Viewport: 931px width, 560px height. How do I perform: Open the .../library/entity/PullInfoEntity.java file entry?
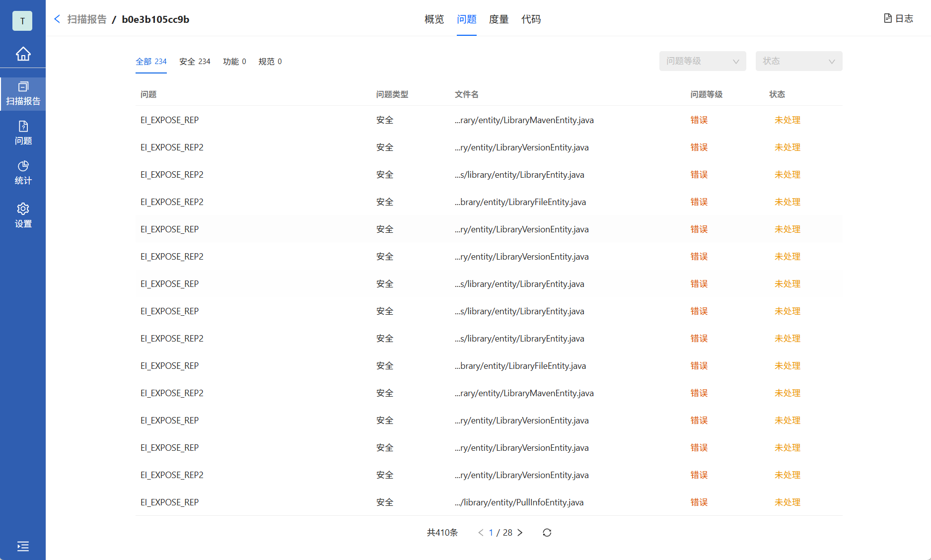click(x=519, y=502)
